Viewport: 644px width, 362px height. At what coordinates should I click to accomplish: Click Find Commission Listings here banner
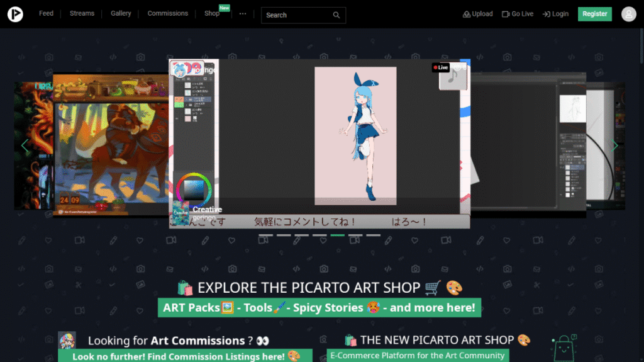tap(186, 356)
